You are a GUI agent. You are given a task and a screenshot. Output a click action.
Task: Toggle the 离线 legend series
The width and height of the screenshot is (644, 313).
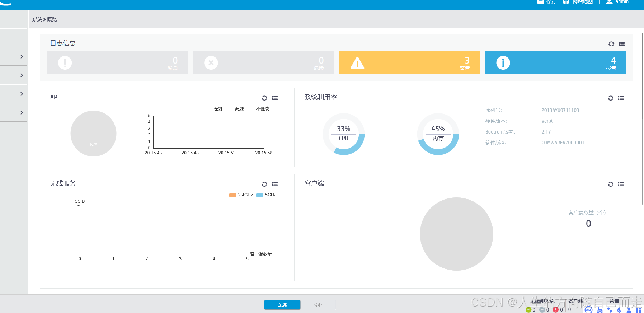pyautogui.click(x=235, y=109)
